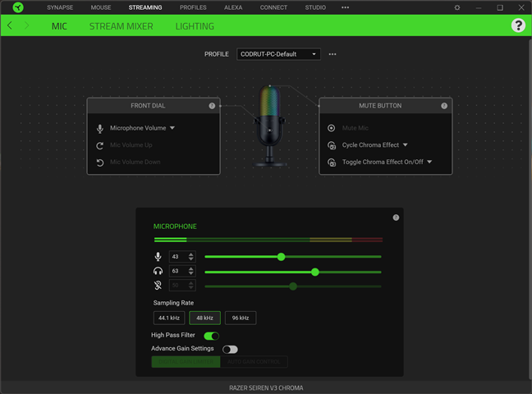Screen dimensions: 532x394
Task: Click the microphone input level meter
Action: (x=268, y=240)
